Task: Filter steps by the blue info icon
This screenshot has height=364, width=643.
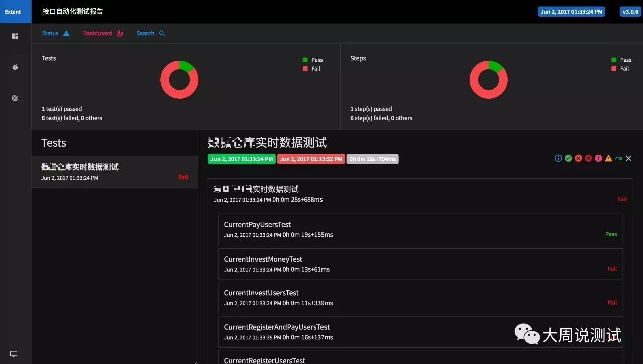Action: [x=558, y=158]
